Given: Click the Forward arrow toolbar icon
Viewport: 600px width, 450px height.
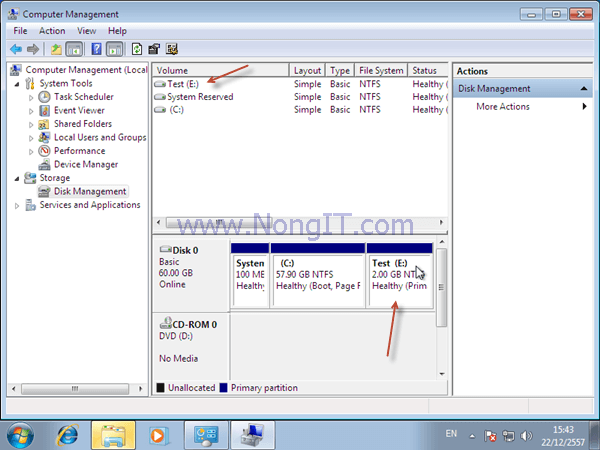Looking at the screenshot, I should tap(33, 49).
